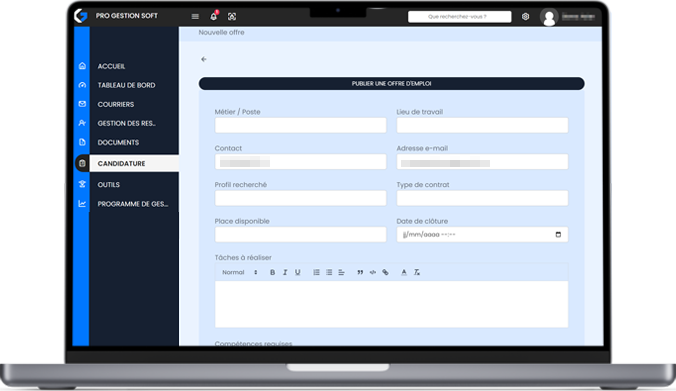Screen dimensions: 676x391
Task: Insert a bullet list in editor
Action: pyautogui.click(x=329, y=272)
